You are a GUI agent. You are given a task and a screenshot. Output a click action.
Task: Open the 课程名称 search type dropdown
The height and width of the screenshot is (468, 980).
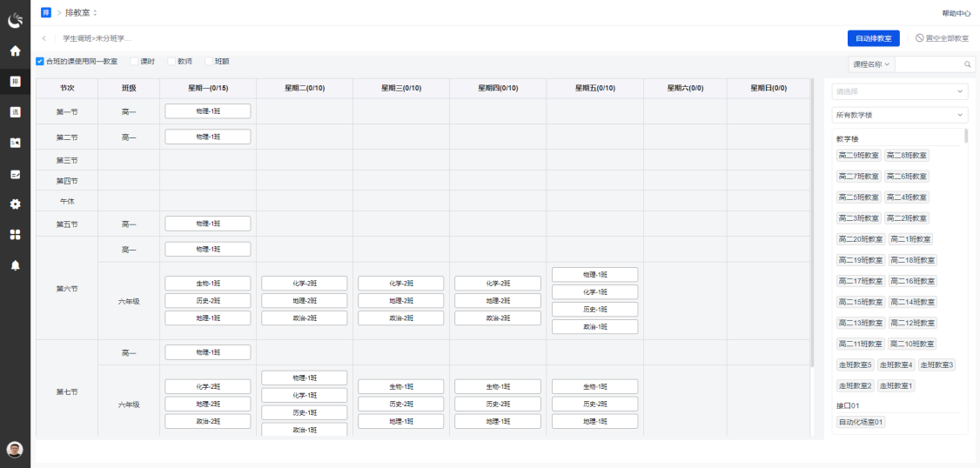point(871,64)
